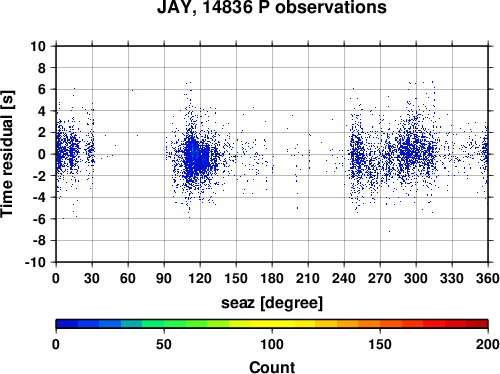Pick the orange segment near 150 on colorbar
This screenshot has width=500, height=374.
tap(380, 324)
